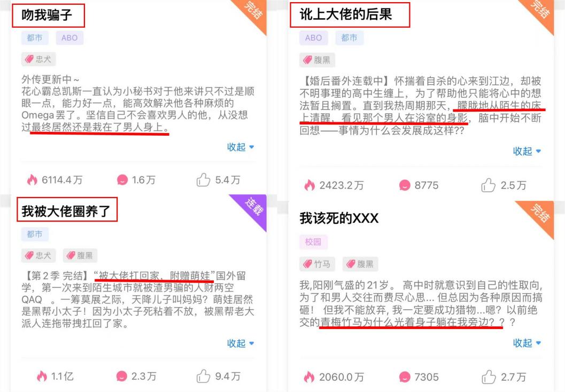Image resolution: width=565 pixels, height=392 pixels.
Task: Collapse the 我该死的XXX description with 收起
Action: pos(527,343)
